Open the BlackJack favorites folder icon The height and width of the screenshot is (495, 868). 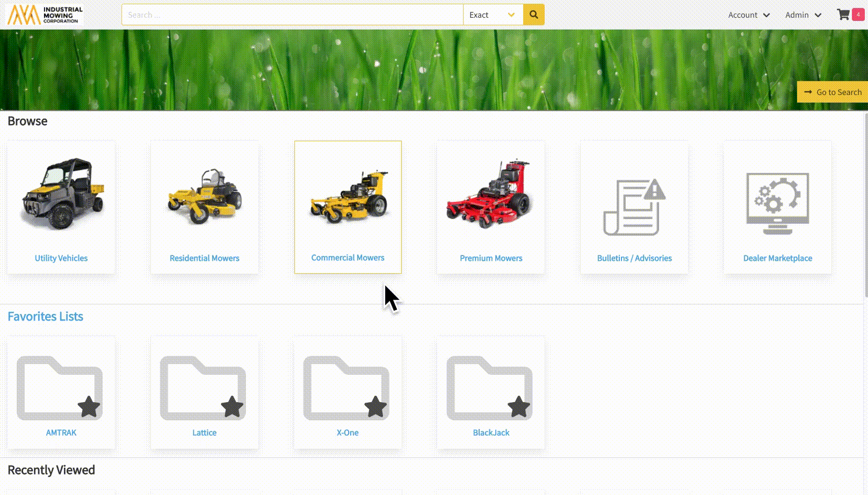(x=490, y=388)
